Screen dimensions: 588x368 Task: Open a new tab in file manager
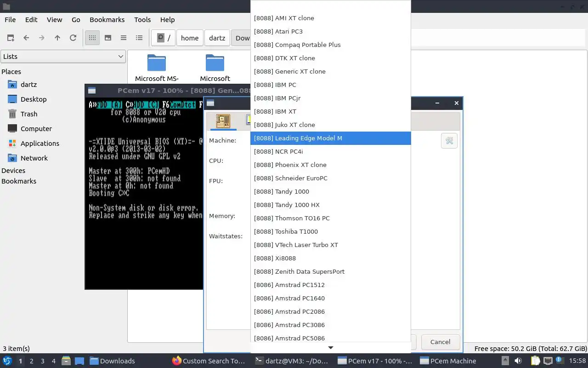[11, 38]
